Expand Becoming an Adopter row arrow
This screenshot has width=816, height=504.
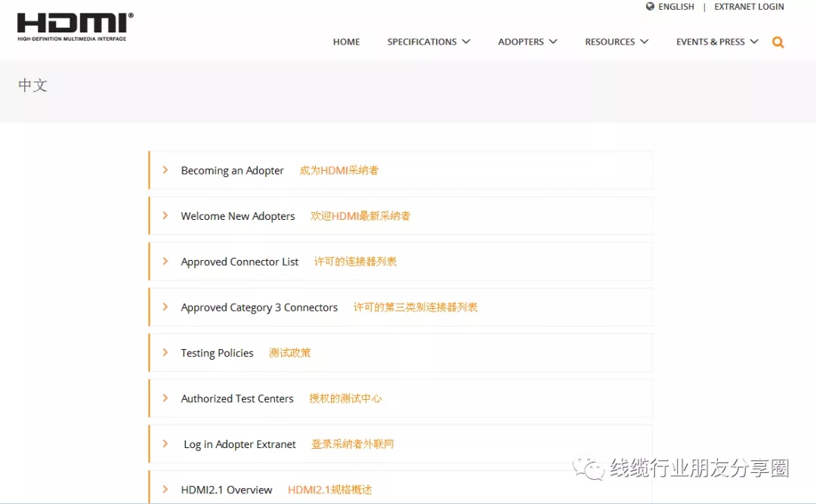click(165, 170)
